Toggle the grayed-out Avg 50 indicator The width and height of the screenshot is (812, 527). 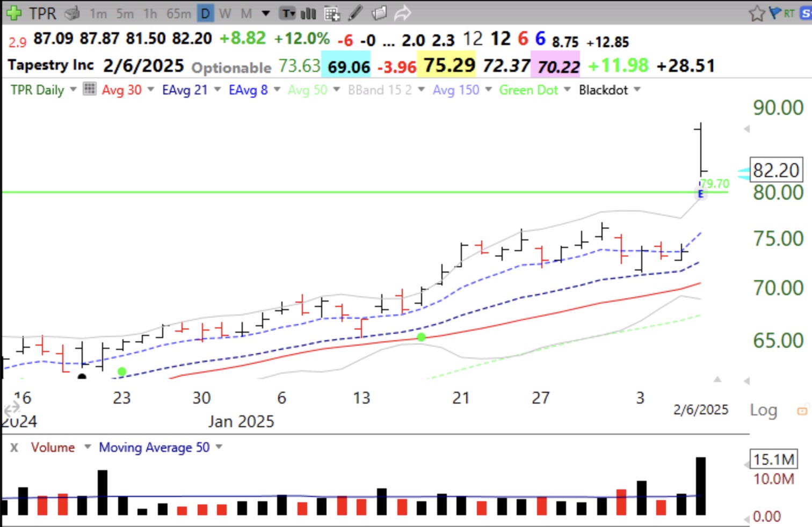point(307,90)
